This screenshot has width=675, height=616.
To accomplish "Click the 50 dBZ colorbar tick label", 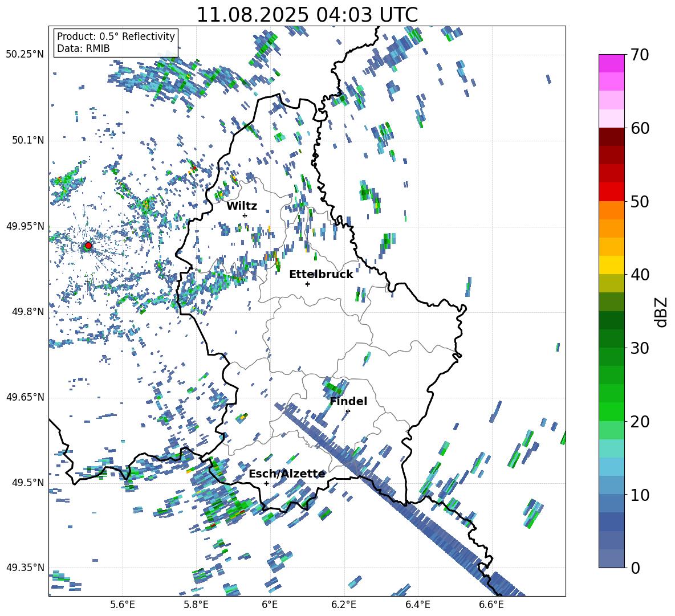I will point(640,202).
